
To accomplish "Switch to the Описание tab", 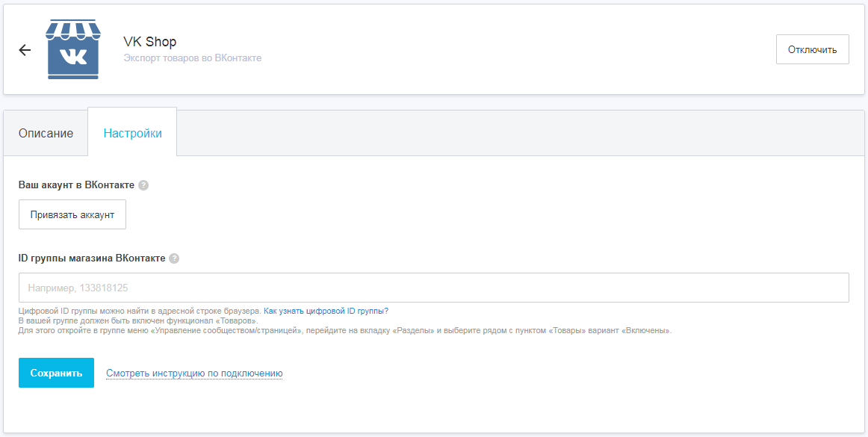I will pyautogui.click(x=46, y=134).
